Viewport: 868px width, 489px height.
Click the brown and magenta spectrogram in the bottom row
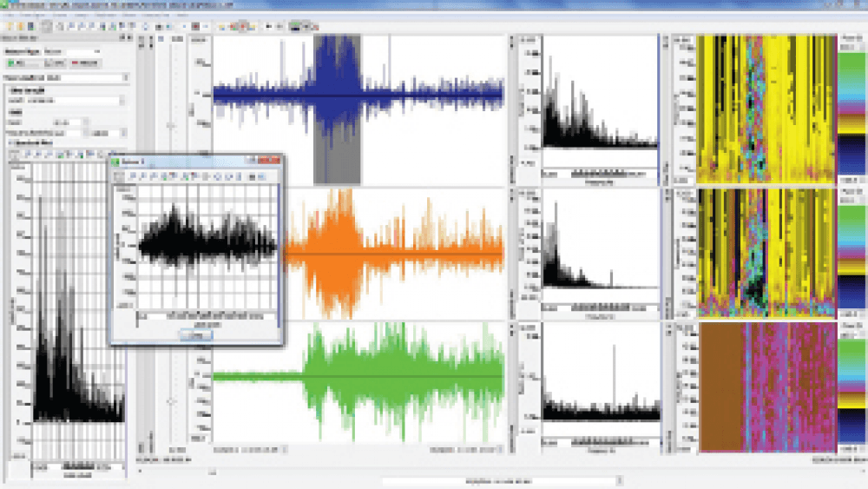[768, 387]
